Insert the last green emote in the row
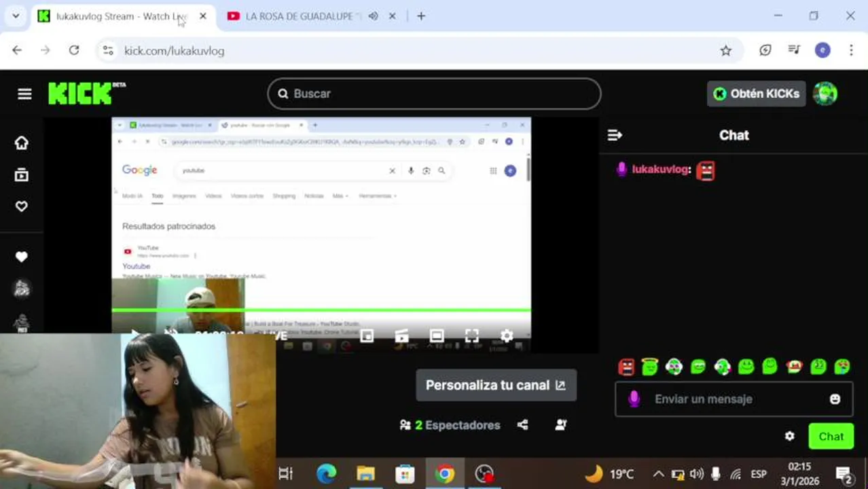 842,367
